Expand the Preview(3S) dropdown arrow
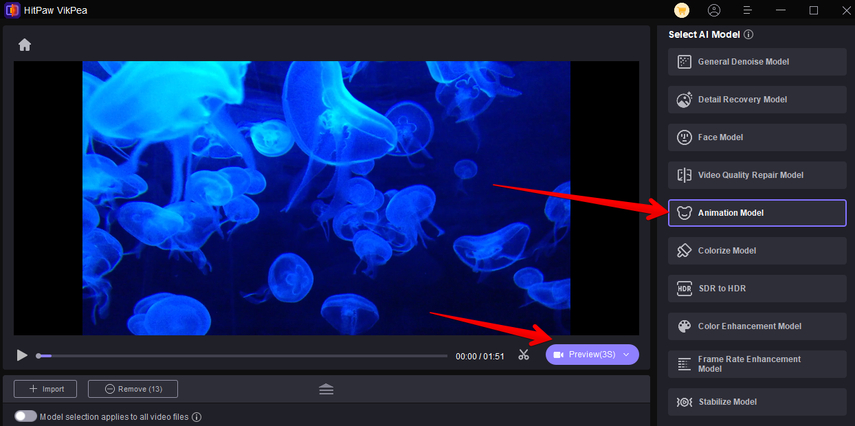 click(626, 355)
